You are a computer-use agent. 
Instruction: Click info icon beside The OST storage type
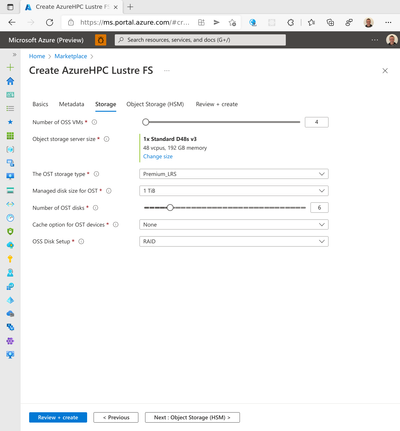[x=96, y=174]
